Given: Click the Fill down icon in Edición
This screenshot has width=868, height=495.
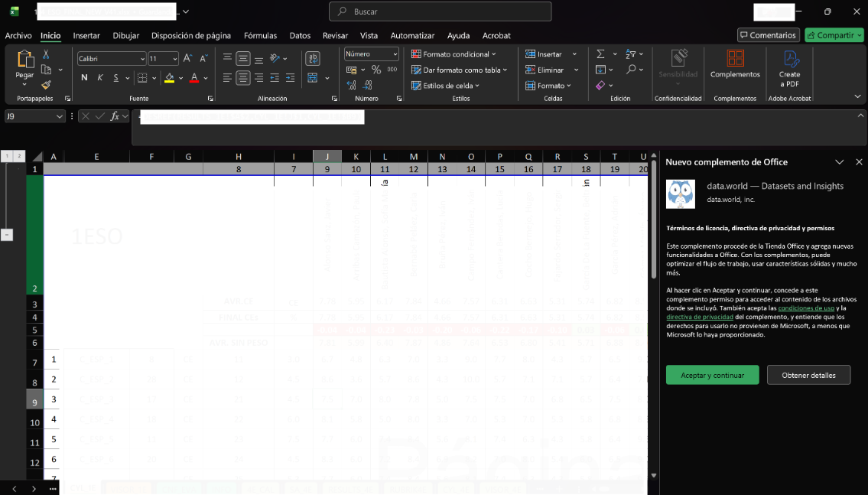Looking at the screenshot, I should click(x=600, y=70).
